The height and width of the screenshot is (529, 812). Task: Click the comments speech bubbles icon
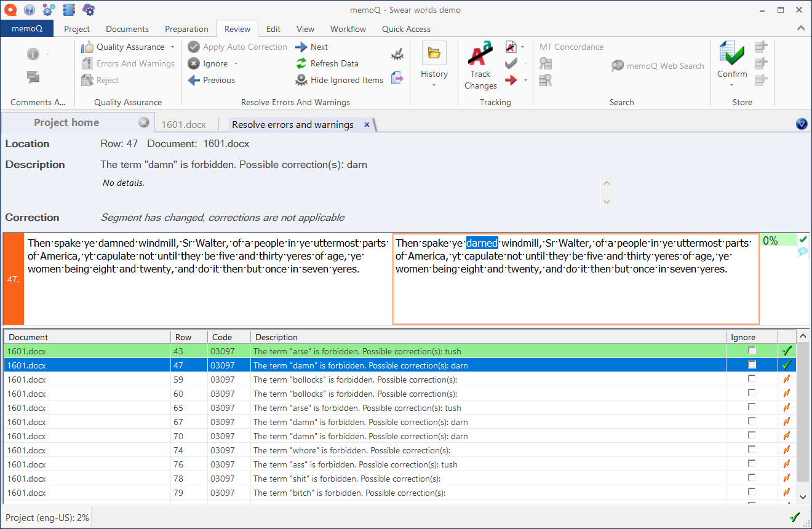33,77
